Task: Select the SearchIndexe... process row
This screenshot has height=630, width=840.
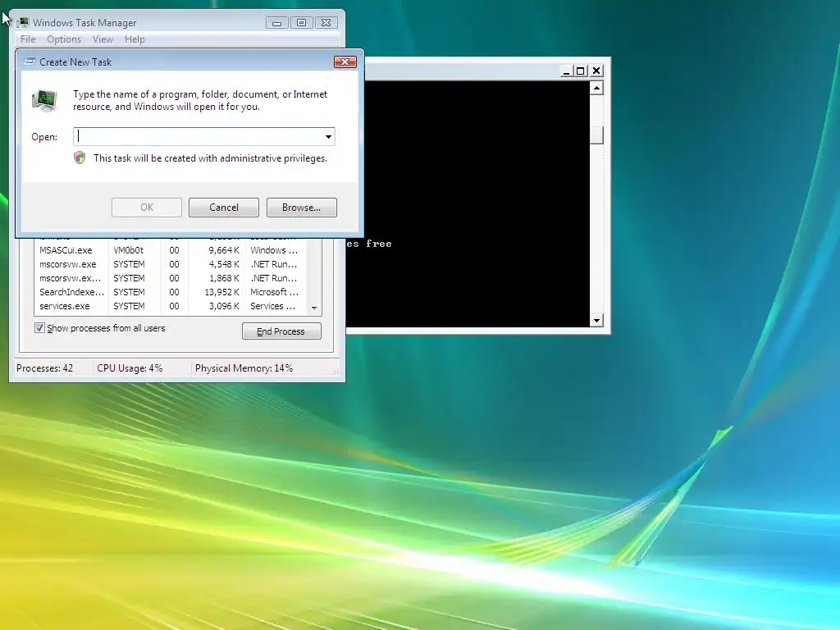Action: click(171, 292)
